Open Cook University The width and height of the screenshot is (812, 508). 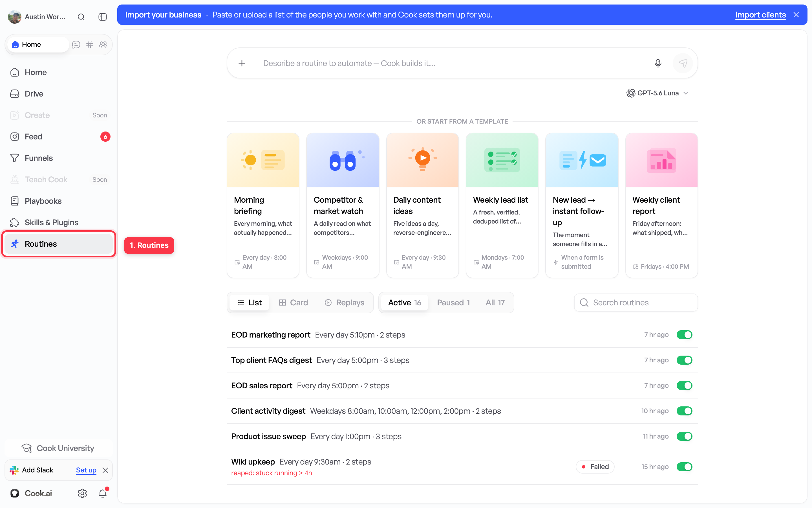[58, 448]
